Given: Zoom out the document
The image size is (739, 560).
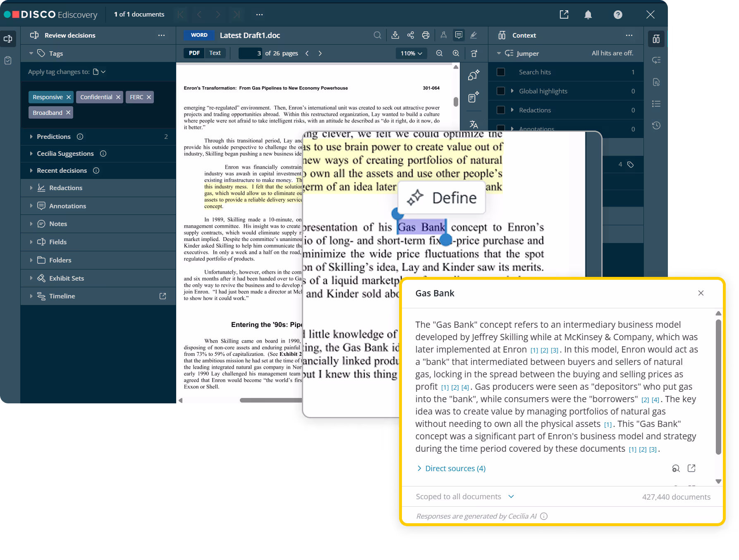Looking at the screenshot, I should (x=439, y=53).
